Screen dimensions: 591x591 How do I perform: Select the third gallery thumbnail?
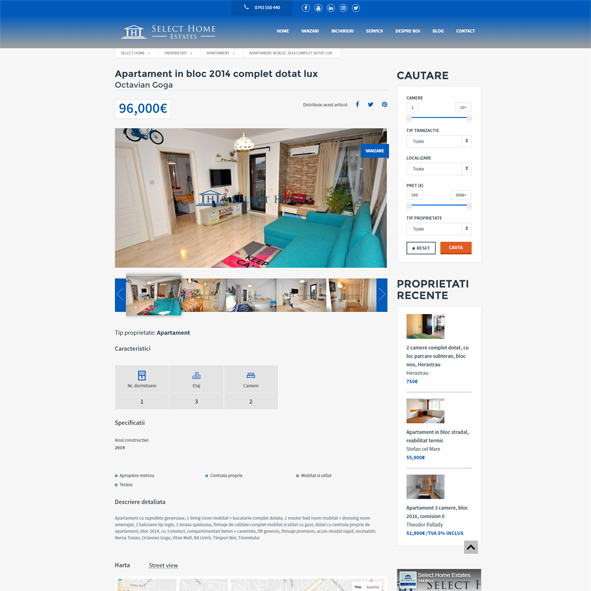[x=251, y=295]
